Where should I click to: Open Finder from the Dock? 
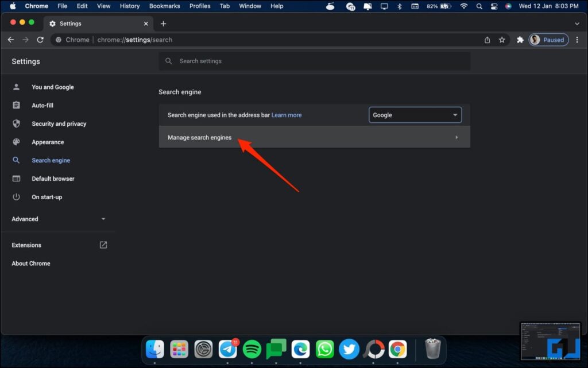tap(155, 349)
